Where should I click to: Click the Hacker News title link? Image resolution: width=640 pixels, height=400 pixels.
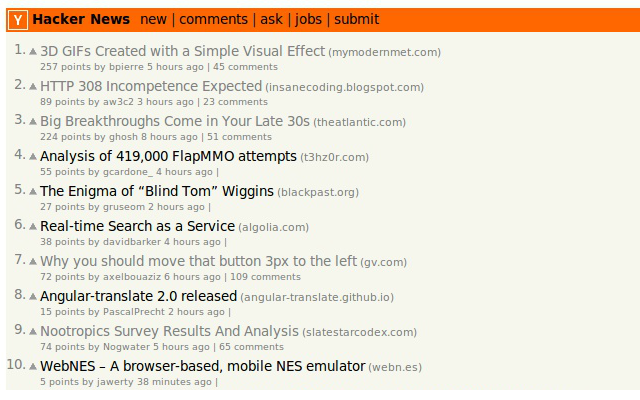tap(81, 19)
